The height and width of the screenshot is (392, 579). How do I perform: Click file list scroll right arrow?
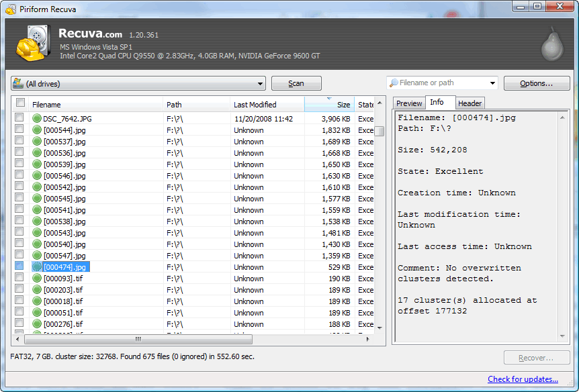coord(368,339)
